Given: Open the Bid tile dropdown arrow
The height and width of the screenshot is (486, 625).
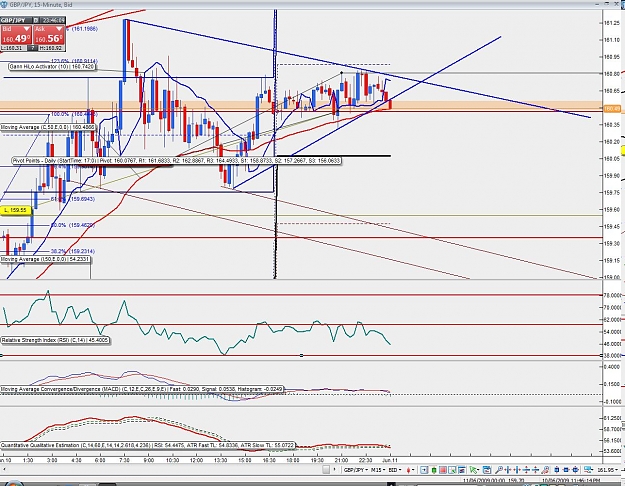Looking at the screenshot, I should click(x=27, y=29).
